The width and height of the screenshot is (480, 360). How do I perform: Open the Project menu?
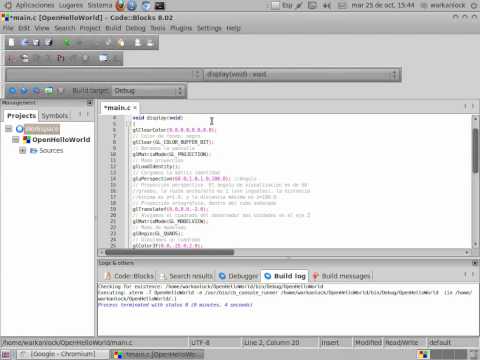[90, 28]
